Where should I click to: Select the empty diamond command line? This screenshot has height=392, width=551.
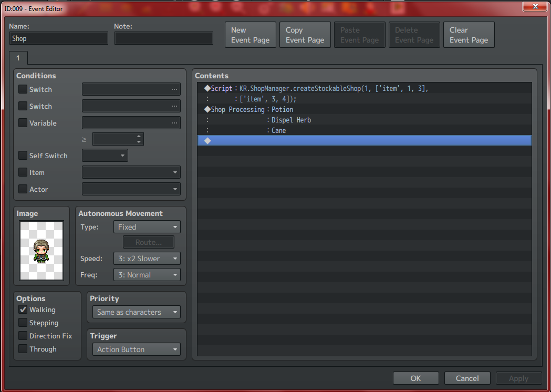[x=364, y=141]
